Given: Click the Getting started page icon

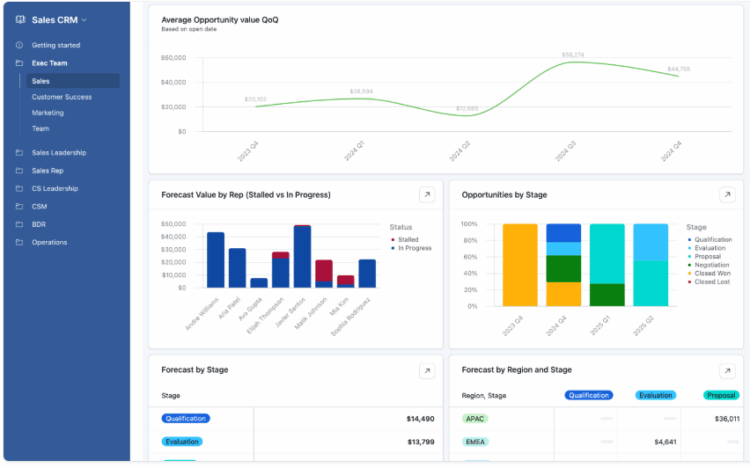Looking at the screenshot, I should tap(19, 45).
